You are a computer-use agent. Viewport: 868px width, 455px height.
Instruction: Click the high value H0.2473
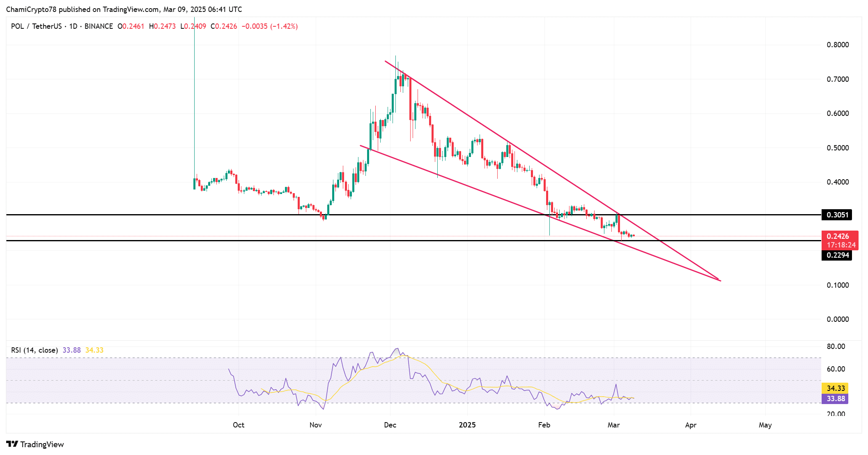pyautogui.click(x=162, y=26)
